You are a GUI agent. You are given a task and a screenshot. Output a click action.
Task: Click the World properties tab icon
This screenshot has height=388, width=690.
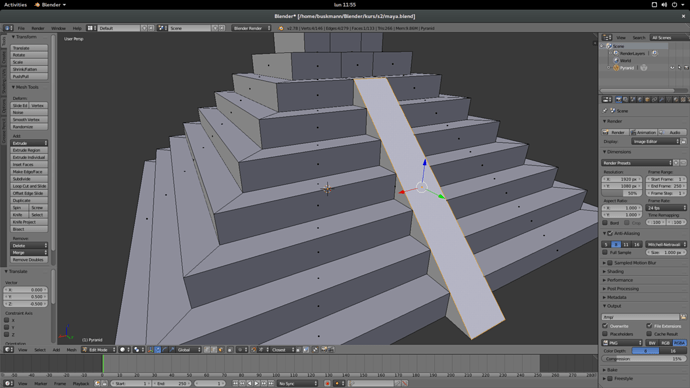(x=640, y=100)
